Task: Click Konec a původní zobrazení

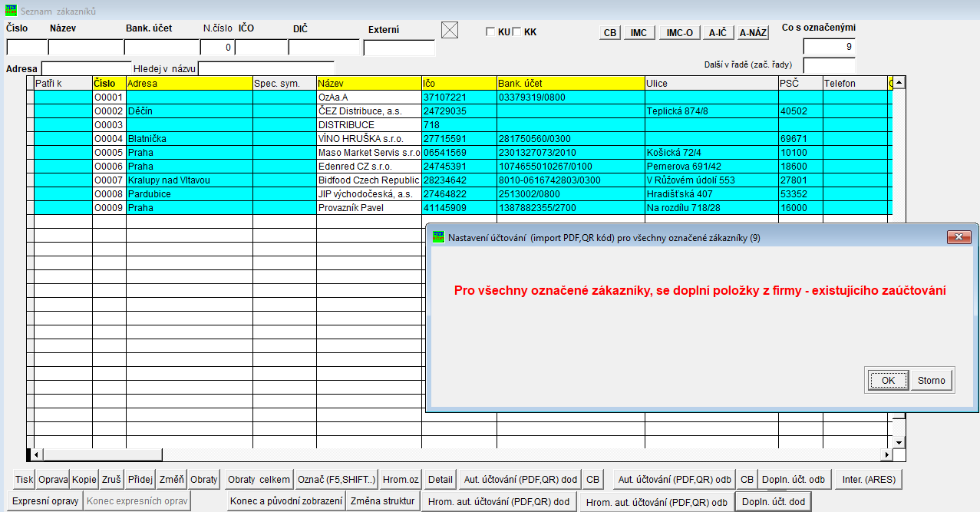Action: [x=286, y=502]
